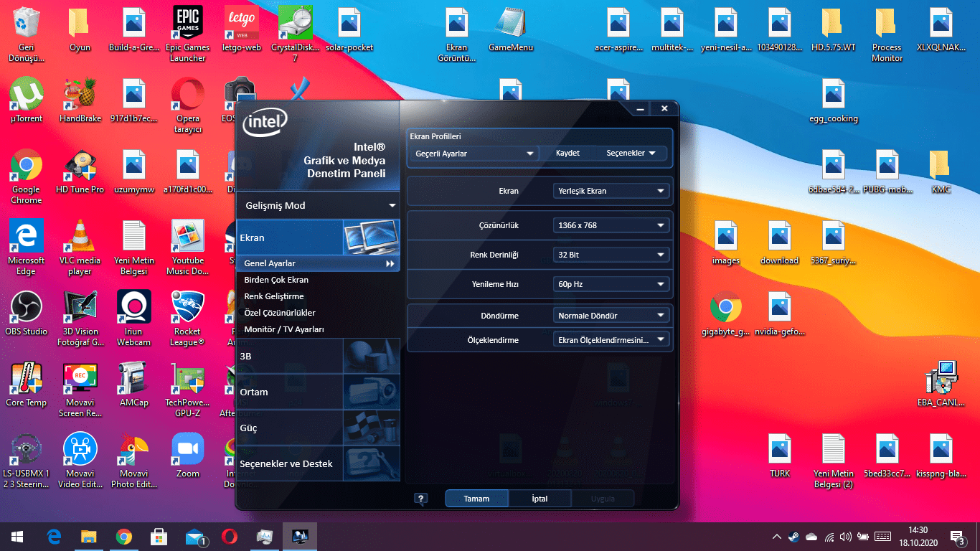Select the AMCap desktop icon
Image resolution: width=980 pixels, height=551 pixels.
coord(134,385)
